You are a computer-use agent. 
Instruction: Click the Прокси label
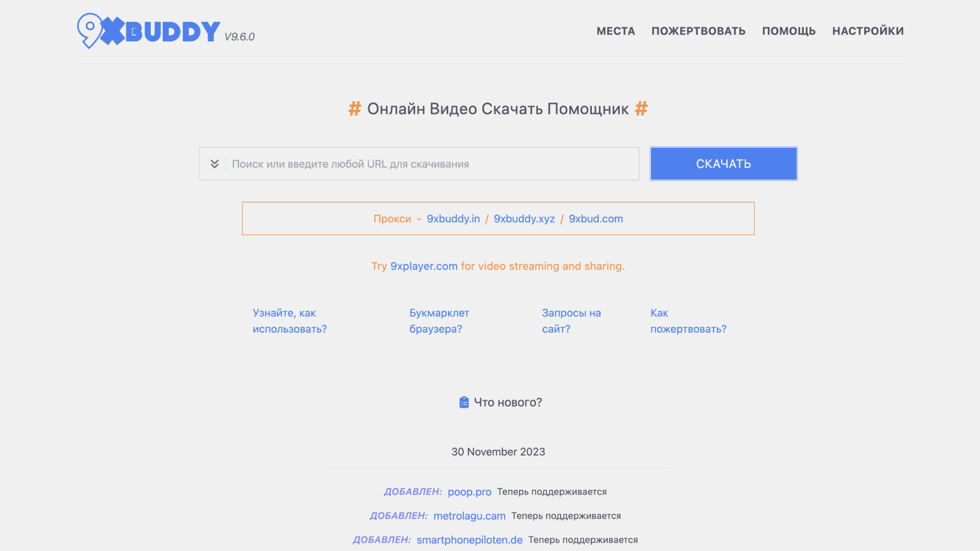(392, 219)
